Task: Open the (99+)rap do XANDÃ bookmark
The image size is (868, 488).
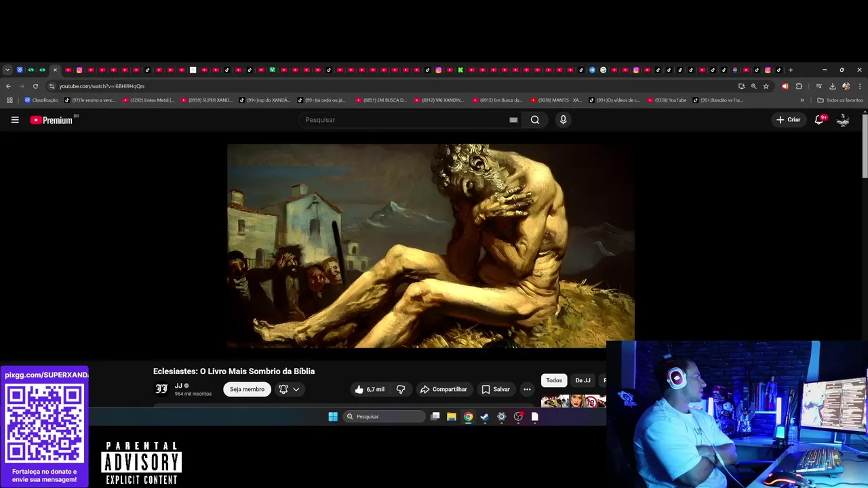Action: (265, 100)
